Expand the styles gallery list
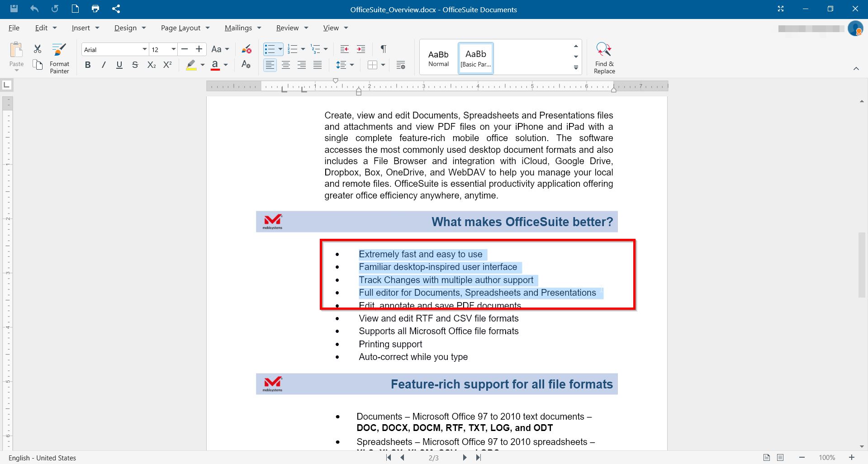Screen dimensions: 868x464 click(576, 68)
